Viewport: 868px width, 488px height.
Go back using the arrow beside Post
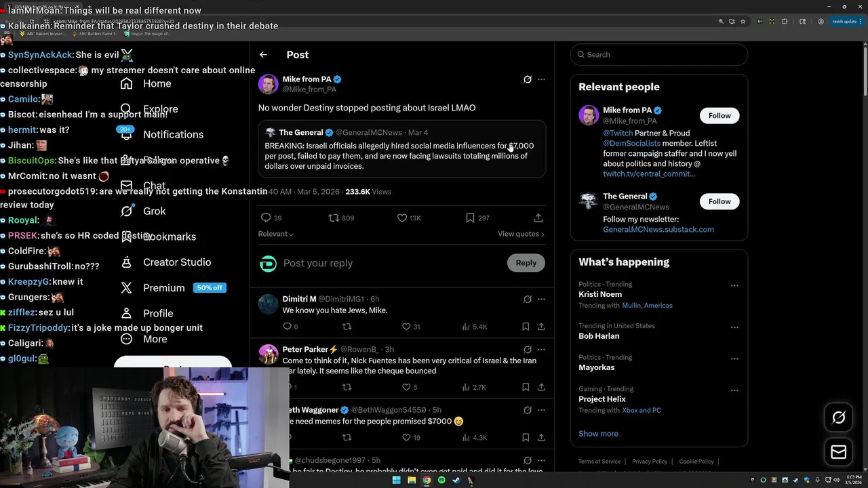(x=263, y=55)
